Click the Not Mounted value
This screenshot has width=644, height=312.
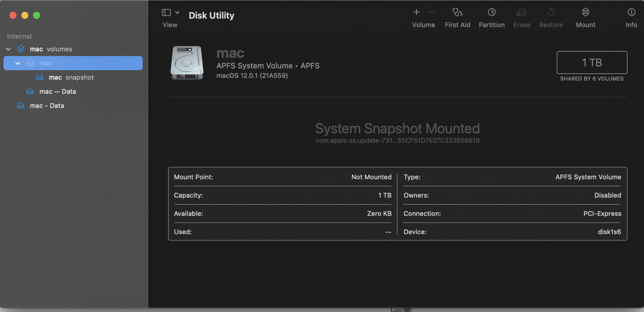[x=371, y=177]
